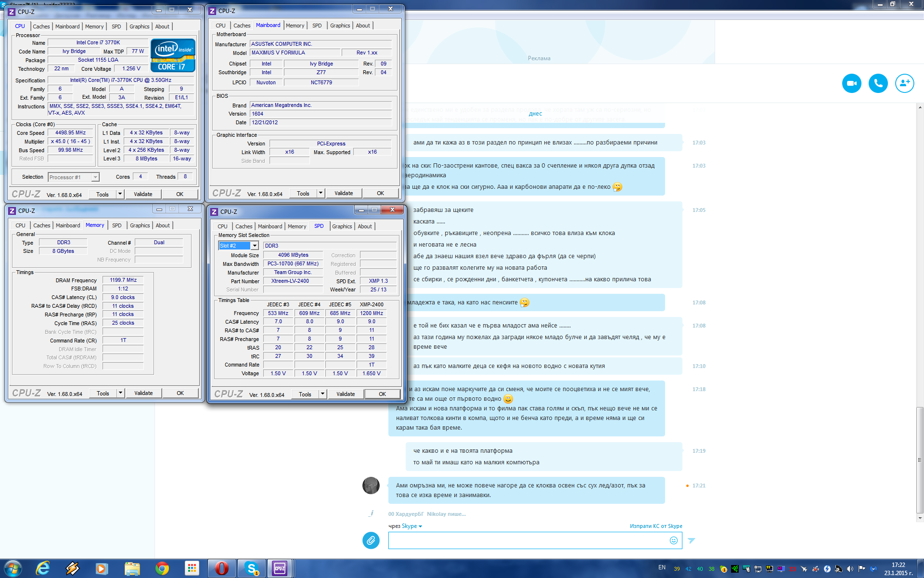Click the airplane tray icon
Viewport: 924px width, 578px height.
[x=804, y=569]
